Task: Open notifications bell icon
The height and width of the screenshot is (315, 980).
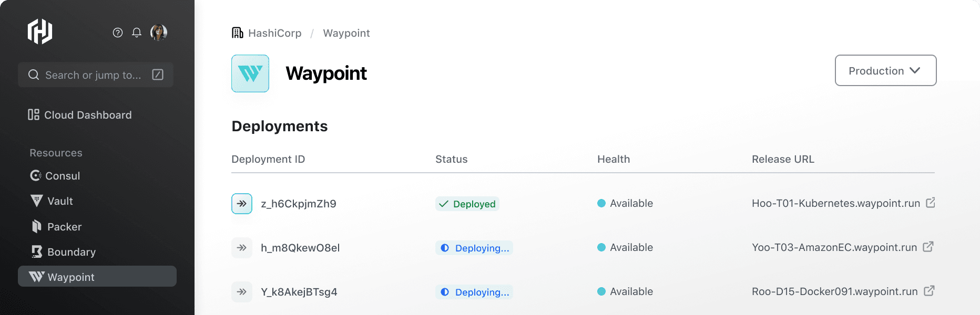Action: point(137,33)
